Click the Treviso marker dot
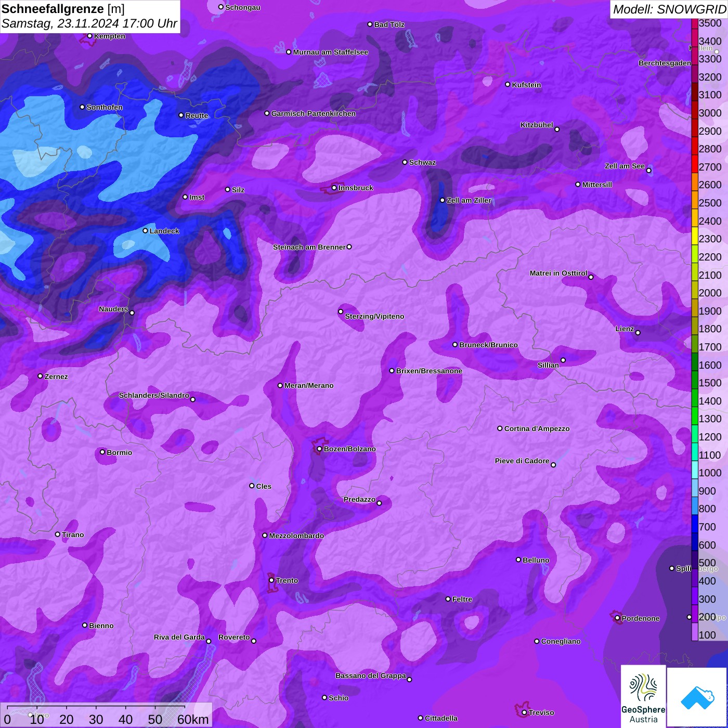Viewport: 728px width, 728px height. point(525,712)
